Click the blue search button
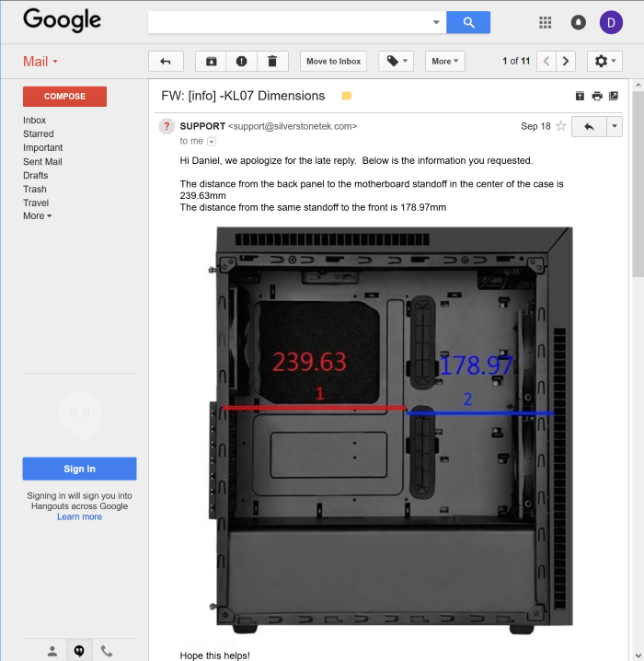 click(x=468, y=22)
